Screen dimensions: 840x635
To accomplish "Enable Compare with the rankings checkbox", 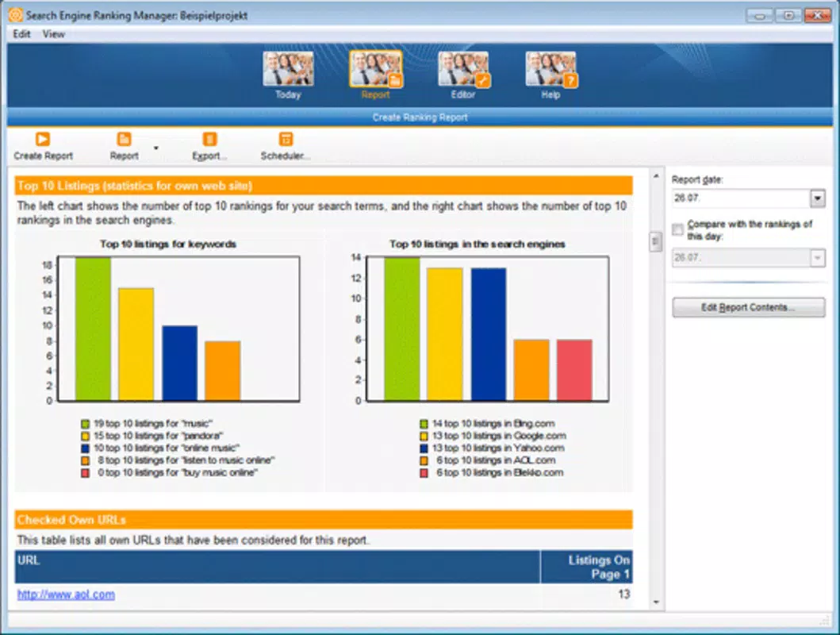I will (677, 230).
